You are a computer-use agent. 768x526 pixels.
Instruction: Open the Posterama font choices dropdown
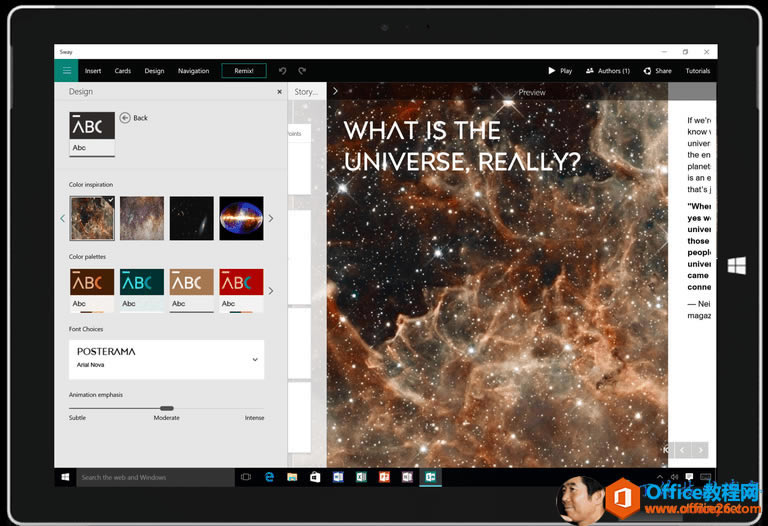pyautogui.click(x=167, y=359)
